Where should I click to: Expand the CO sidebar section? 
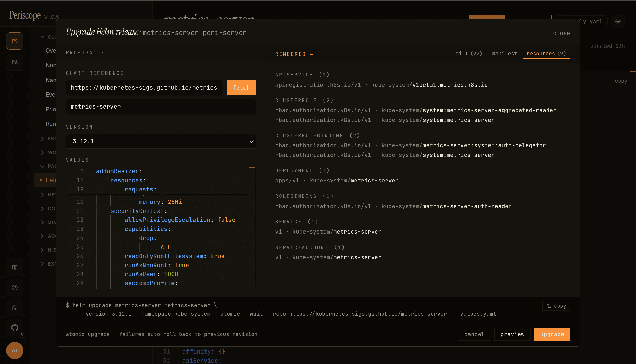(x=42, y=208)
